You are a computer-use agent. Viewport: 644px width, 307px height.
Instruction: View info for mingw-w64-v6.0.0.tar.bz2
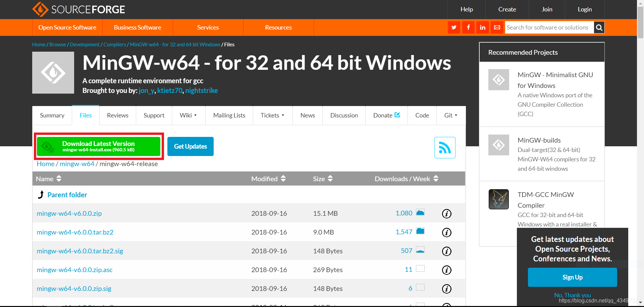(x=446, y=232)
